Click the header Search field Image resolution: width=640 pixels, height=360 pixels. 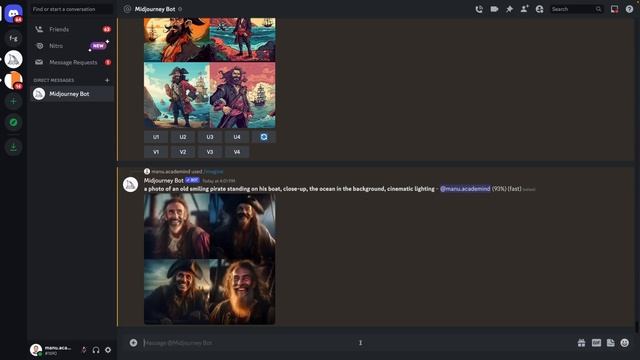[x=576, y=9]
